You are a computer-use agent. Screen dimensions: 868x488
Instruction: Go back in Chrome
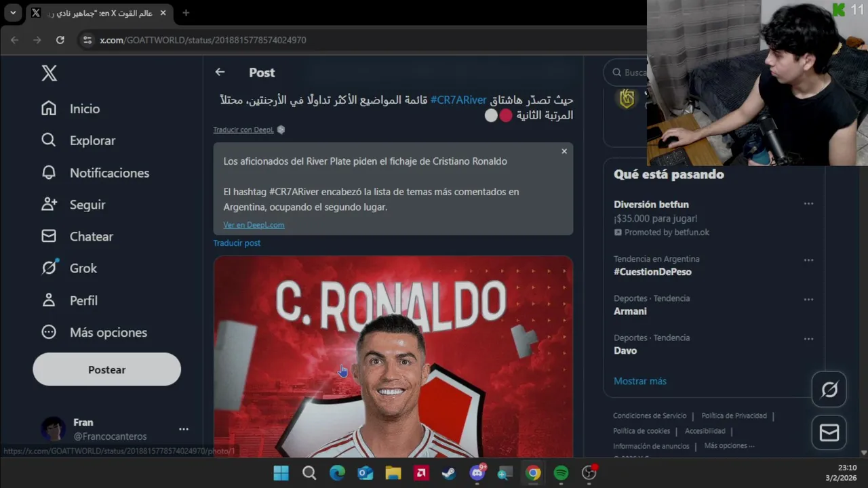[14, 40]
